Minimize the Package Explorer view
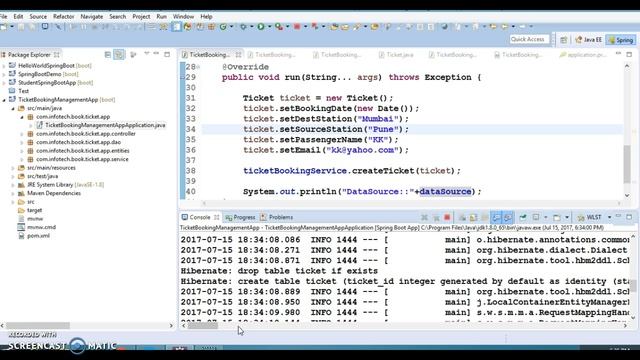The image size is (640, 360). pos(156,54)
